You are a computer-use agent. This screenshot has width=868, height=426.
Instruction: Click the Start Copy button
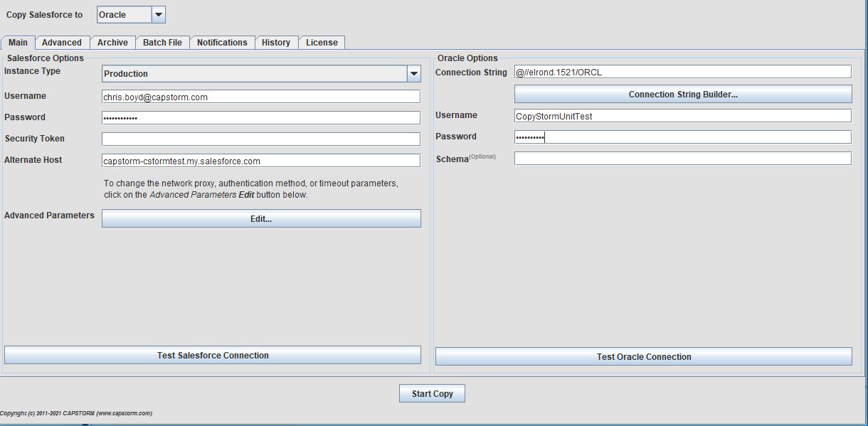(x=433, y=393)
